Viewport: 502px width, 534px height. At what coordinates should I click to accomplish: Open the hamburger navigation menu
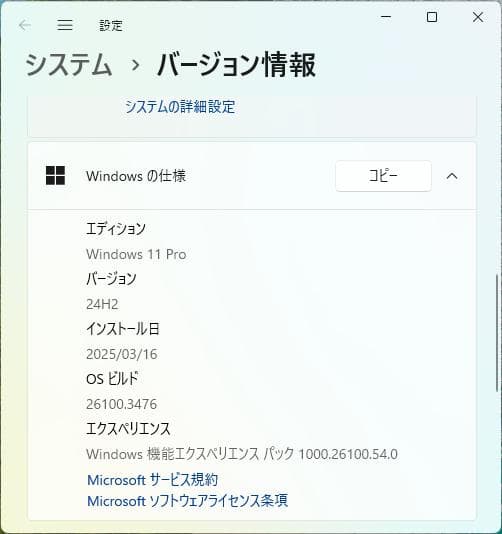(x=65, y=25)
